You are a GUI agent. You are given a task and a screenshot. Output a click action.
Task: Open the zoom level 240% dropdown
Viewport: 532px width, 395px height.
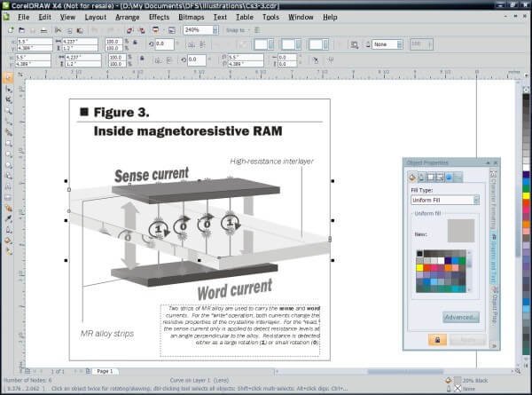[215, 30]
